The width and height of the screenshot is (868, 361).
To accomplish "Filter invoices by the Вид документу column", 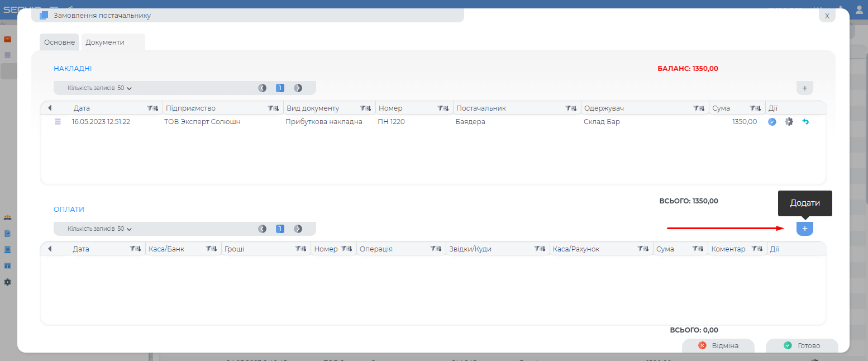I will [x=365, y=108].
